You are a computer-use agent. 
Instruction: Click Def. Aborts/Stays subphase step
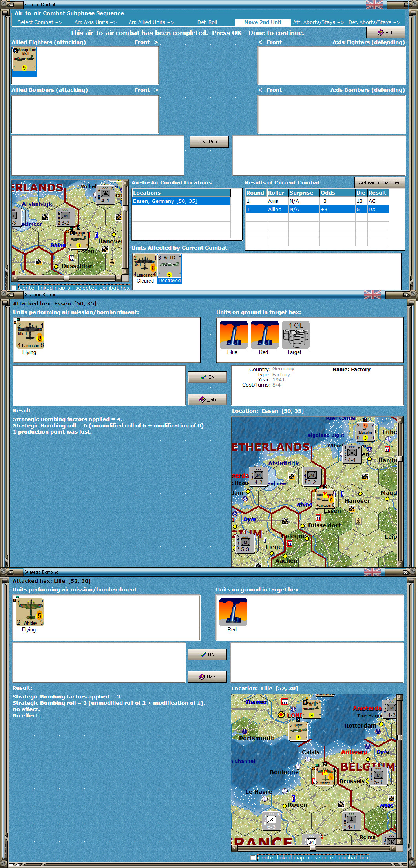pos(374,22)
